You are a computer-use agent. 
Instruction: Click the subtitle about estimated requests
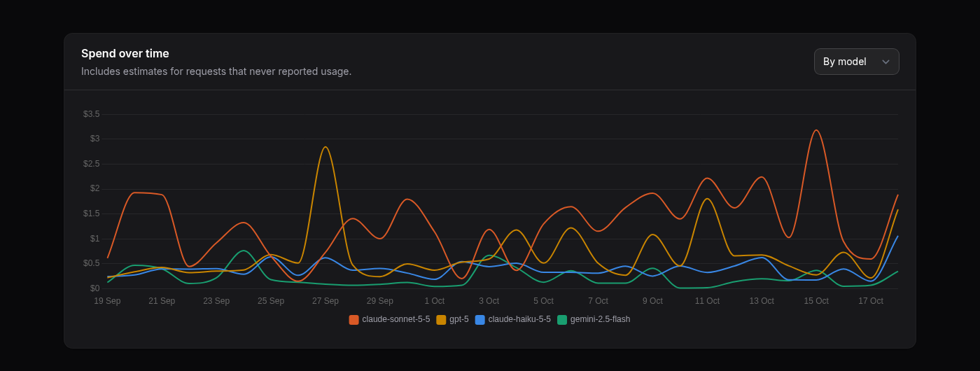click(x=216, y=71)
